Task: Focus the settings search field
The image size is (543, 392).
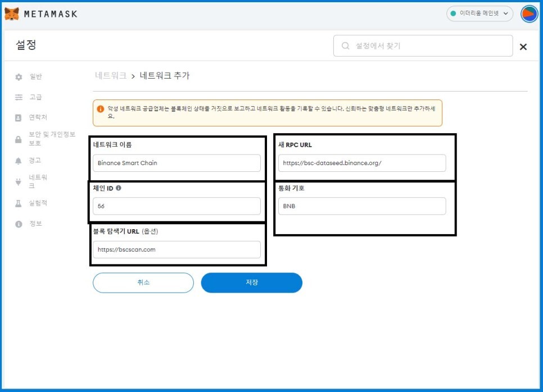Action: pos(423,45)
